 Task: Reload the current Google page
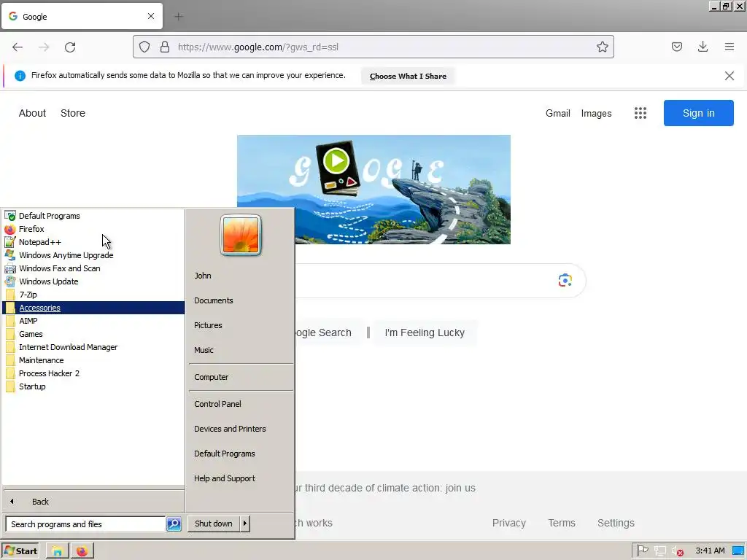point(70,47)
